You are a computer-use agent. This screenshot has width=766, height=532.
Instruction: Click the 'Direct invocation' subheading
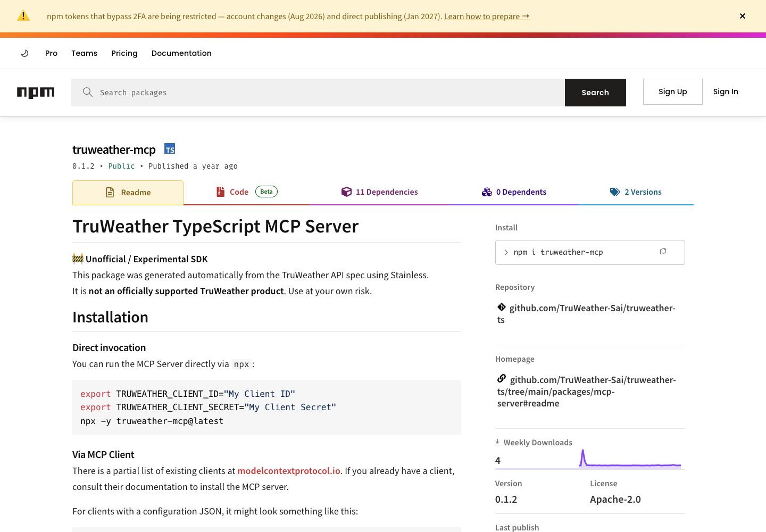point(109,347)
